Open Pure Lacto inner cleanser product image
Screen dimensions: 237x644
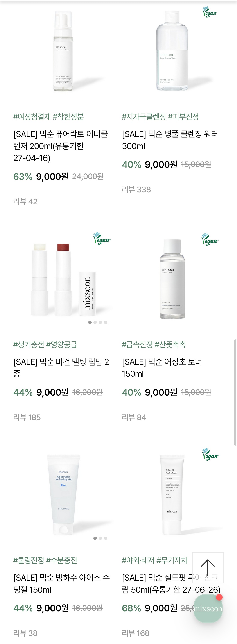[63, 51]
